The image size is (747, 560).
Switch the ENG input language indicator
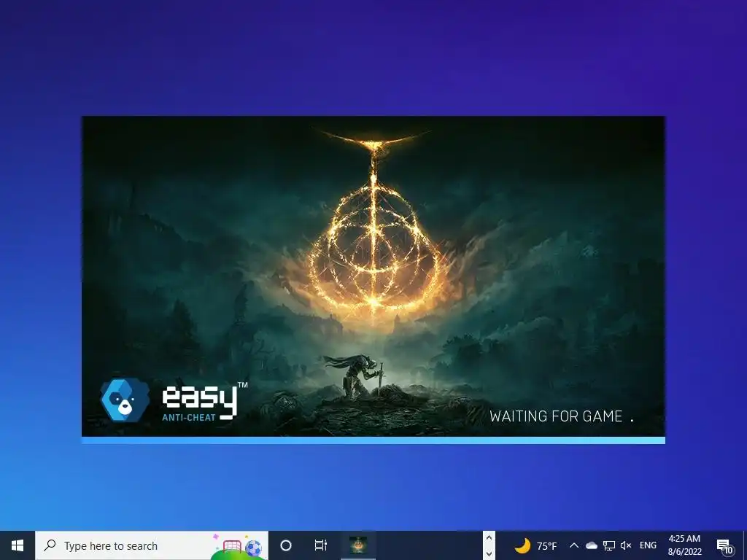[x=648, y=545]
